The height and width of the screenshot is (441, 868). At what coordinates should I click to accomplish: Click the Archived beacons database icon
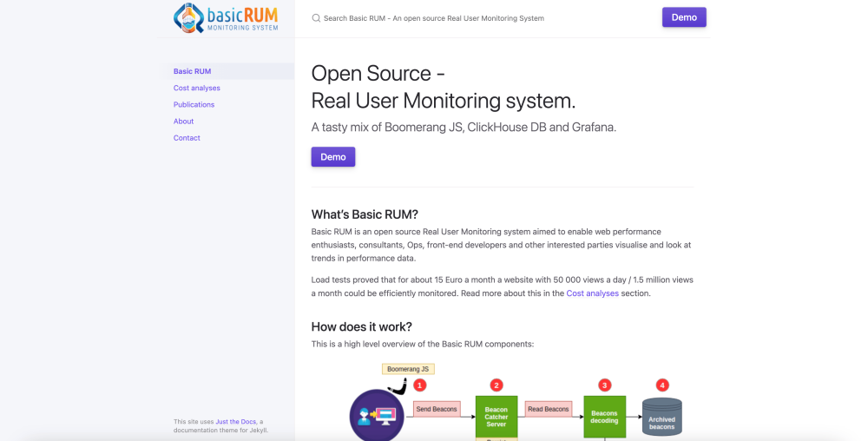(661, 418)
